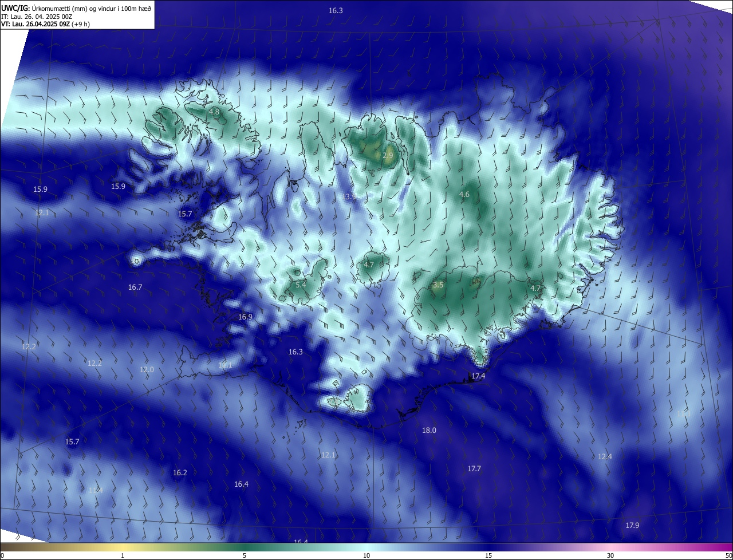Click the colour scale tick label 1
Screen dimensions: 733x560
click(x=123, y=556)
